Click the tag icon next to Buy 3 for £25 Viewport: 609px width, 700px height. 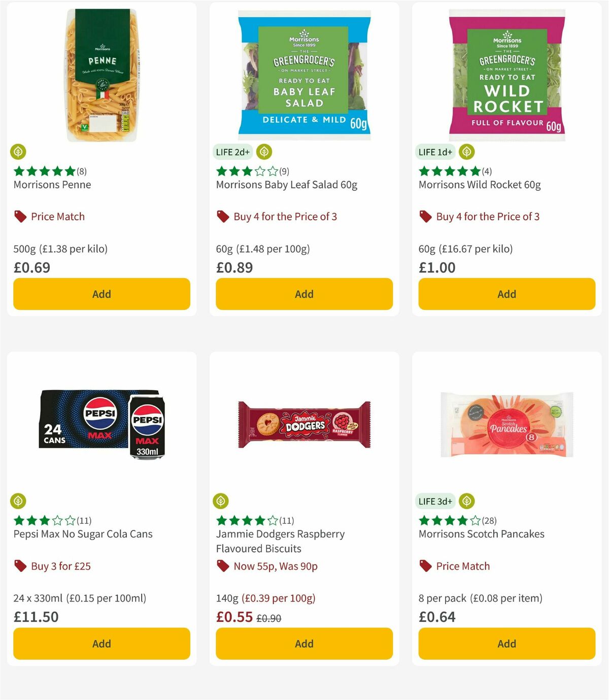(20, 566)
